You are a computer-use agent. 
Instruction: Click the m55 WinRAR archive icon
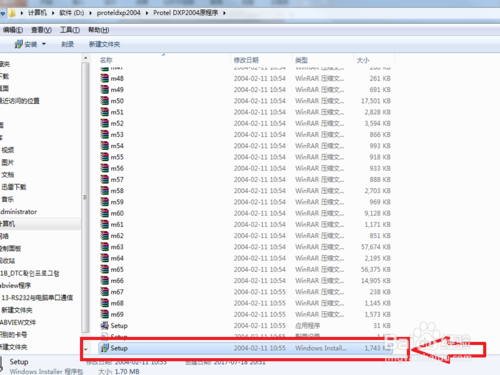tap(105, 157)
